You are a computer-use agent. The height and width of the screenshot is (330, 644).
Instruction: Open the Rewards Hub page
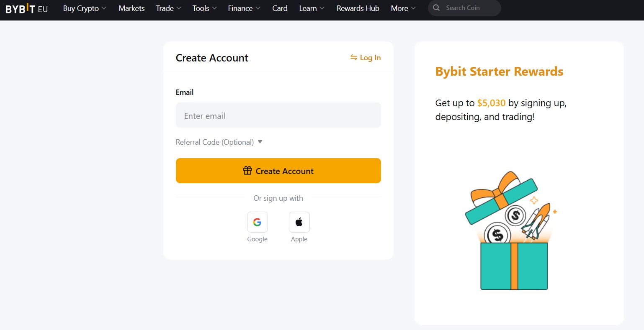(358, 8)
